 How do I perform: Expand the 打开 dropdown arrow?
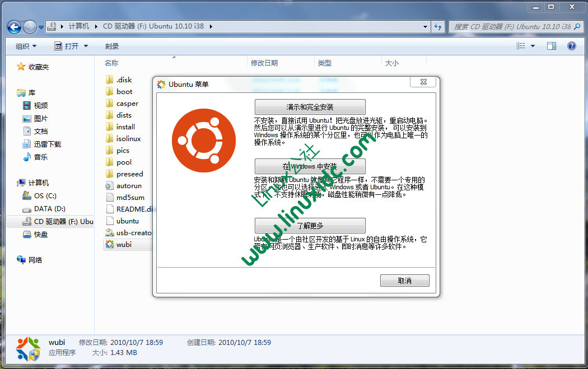(x=86, y=46)
